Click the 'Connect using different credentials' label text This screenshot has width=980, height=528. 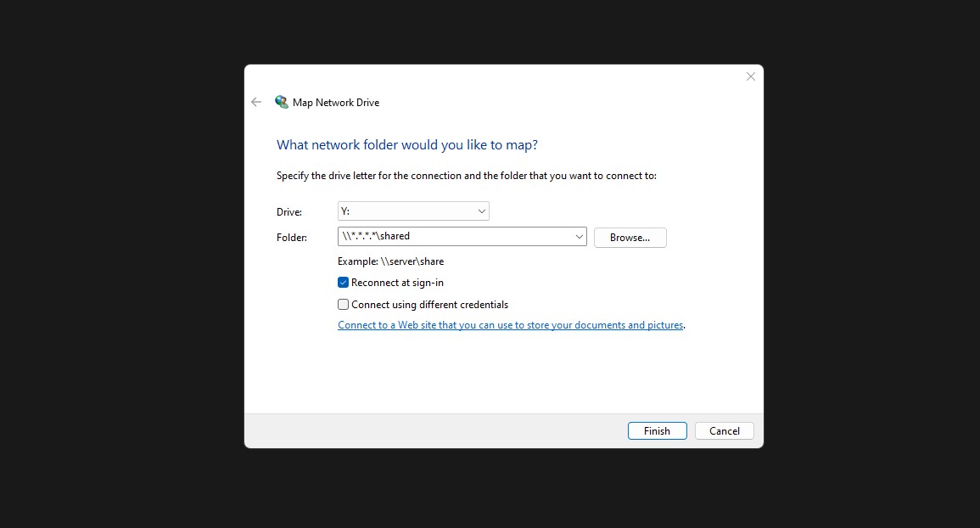coord(429,305)
